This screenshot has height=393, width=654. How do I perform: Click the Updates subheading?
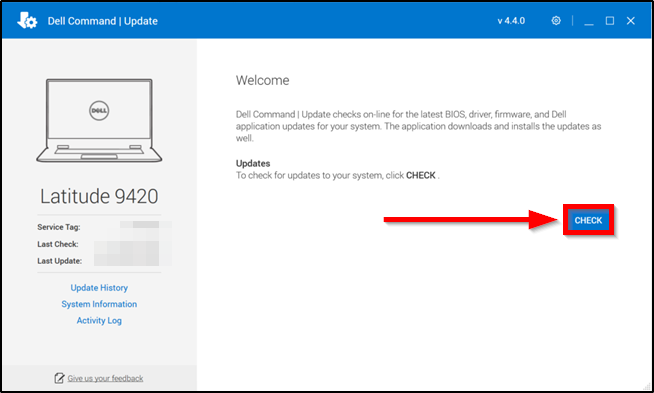click(253, 163)
